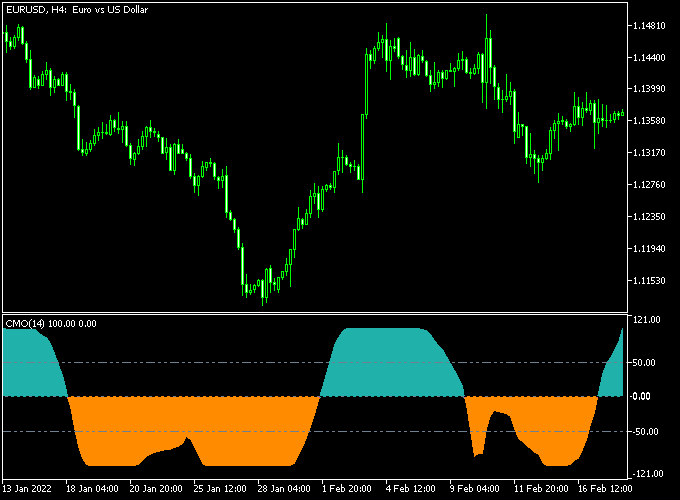The width and height of the screenshot is (680, 500).
Task: Click the 16 Feb 12:00 time label
Action: 605,489
